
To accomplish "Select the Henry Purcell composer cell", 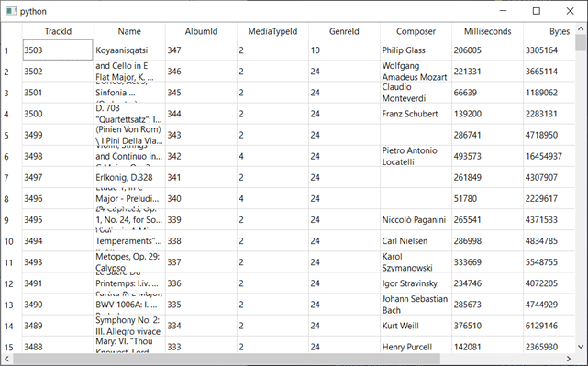I will point(416,346).
